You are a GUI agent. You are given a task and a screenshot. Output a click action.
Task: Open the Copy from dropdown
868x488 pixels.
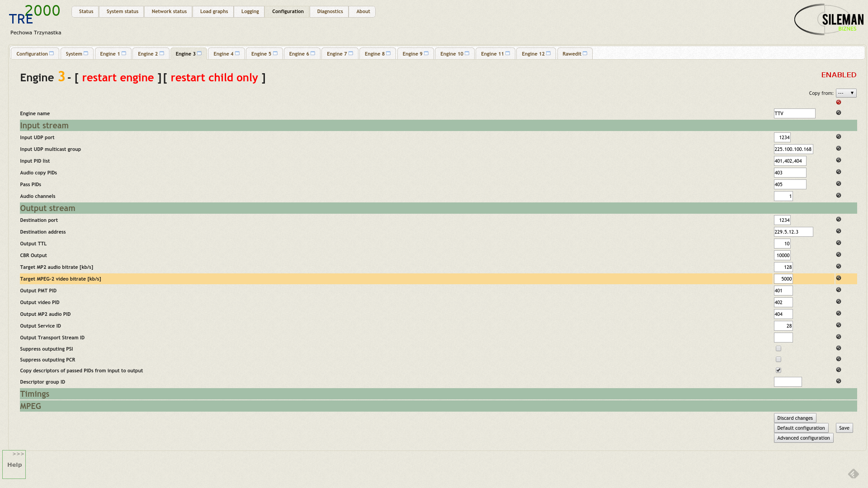(846, 93)
